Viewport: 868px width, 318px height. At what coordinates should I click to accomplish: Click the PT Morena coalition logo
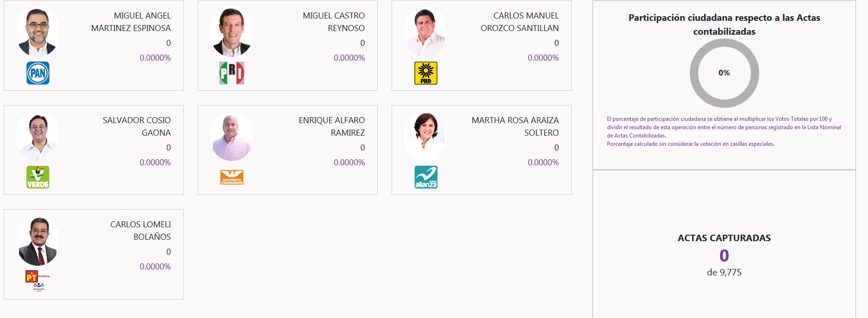pyautogui.click(x=38, y=281)
